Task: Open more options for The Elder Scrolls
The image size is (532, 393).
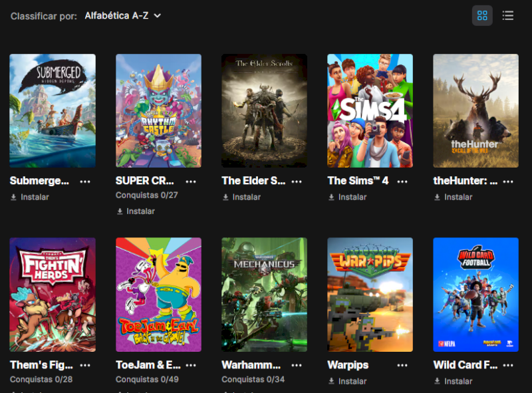Action: (297, 182)
